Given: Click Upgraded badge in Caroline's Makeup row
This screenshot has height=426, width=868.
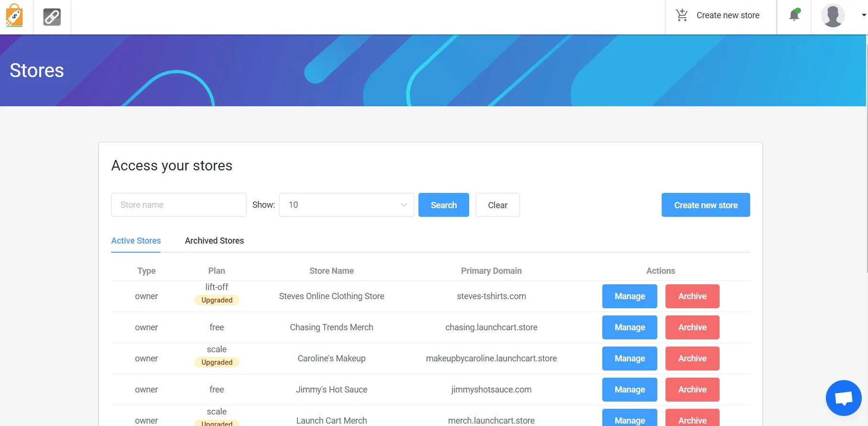Looking at the screenshot, I should pyautogui.click(x=217, y=362).
